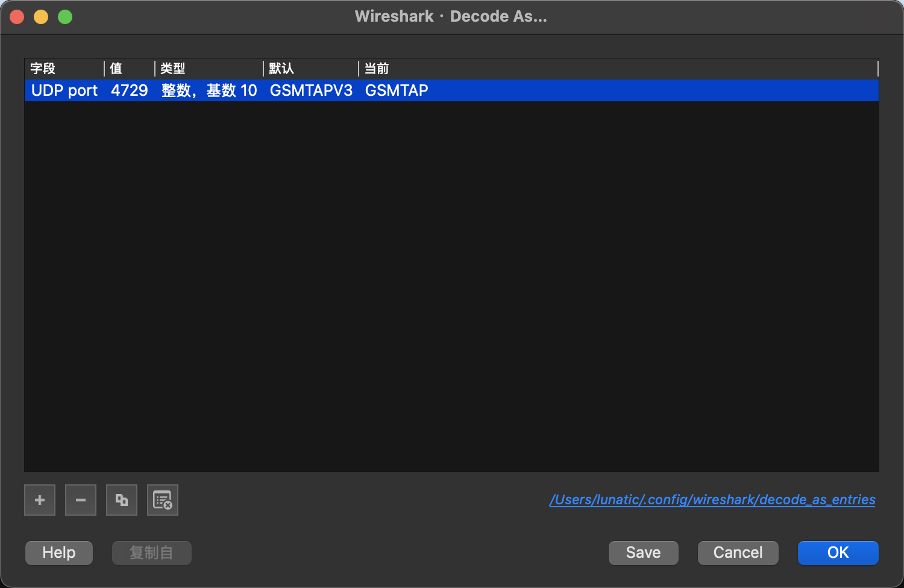Select the 整数, 基数 10 type cell

pyautogui.click(x=209, y=90)
